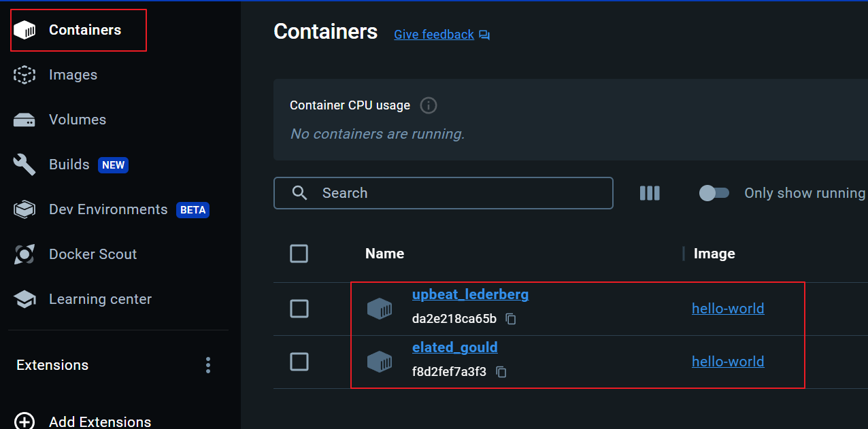Select the elated_gould container name
Screen dimensions: 868x429
pyautogui.click(x=454, y=347)
